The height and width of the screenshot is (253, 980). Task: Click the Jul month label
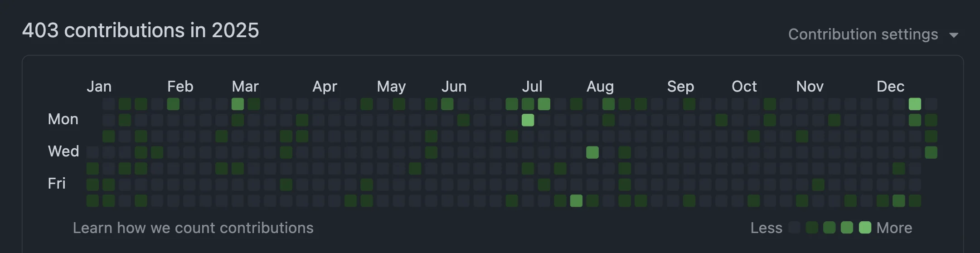pyautogui.click(x=532, y=86)
